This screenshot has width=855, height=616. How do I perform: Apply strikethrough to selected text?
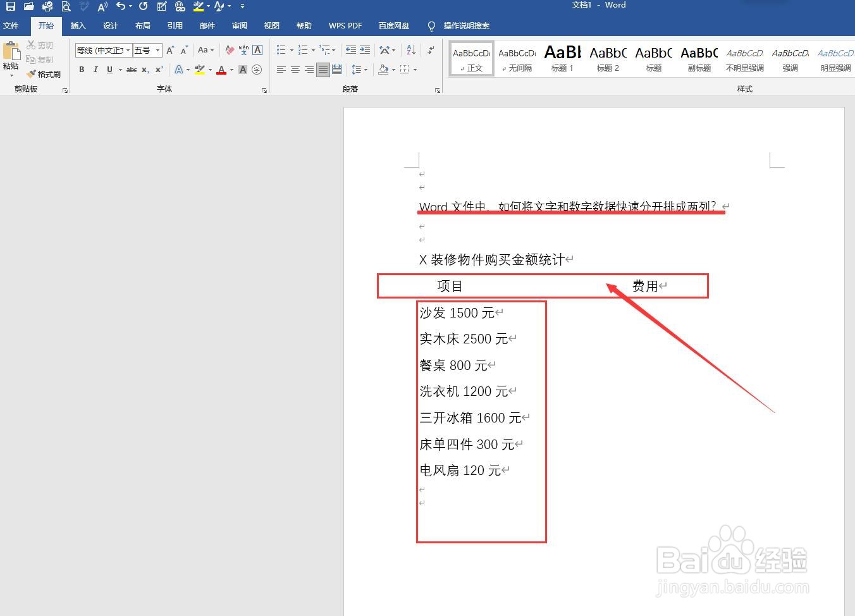131,70
